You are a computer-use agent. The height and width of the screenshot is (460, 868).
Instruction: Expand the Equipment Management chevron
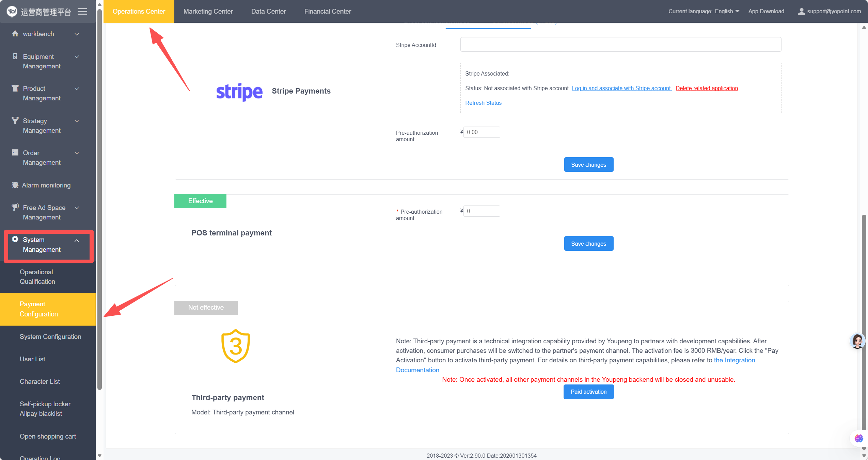click(77, 57)
